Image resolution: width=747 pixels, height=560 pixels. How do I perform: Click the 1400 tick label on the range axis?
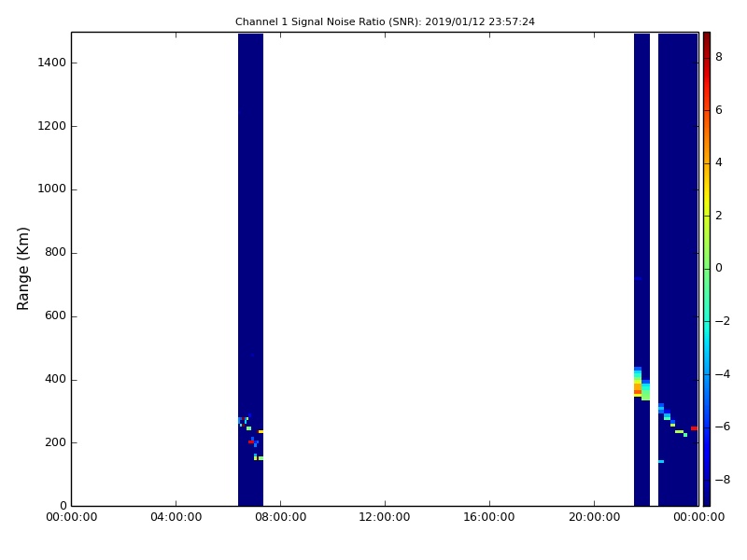point(51,63)
